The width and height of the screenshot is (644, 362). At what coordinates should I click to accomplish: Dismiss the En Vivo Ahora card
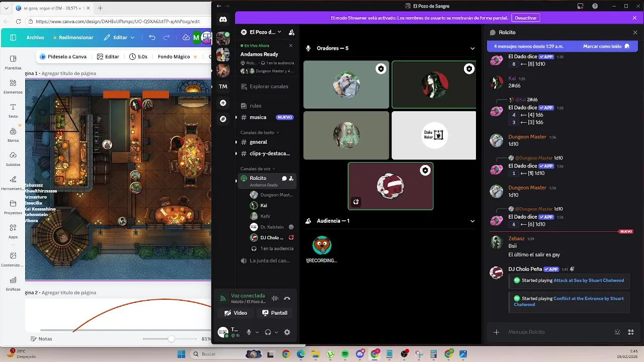tap(290, 46)
